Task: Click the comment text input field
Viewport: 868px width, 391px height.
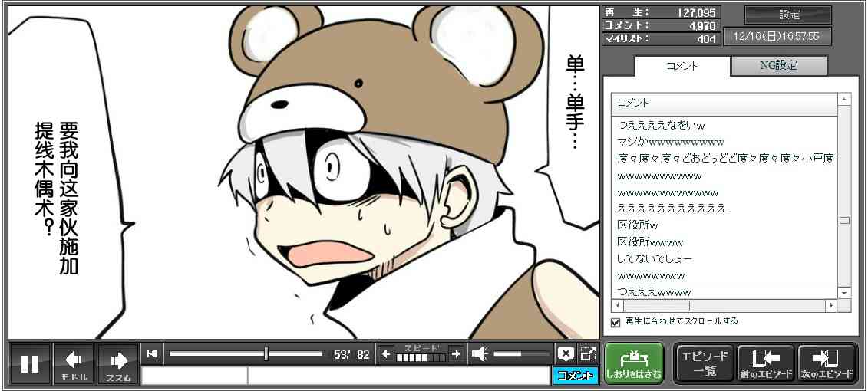Action: (398, 376)
